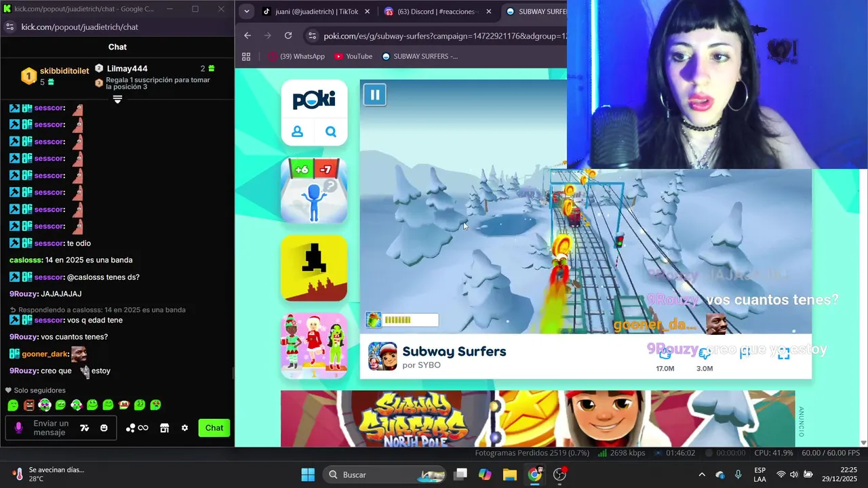868x488 pixels.
Task: Click 9Rouzy username in the JAJAJAJAJ message
Action: point(23,294)
